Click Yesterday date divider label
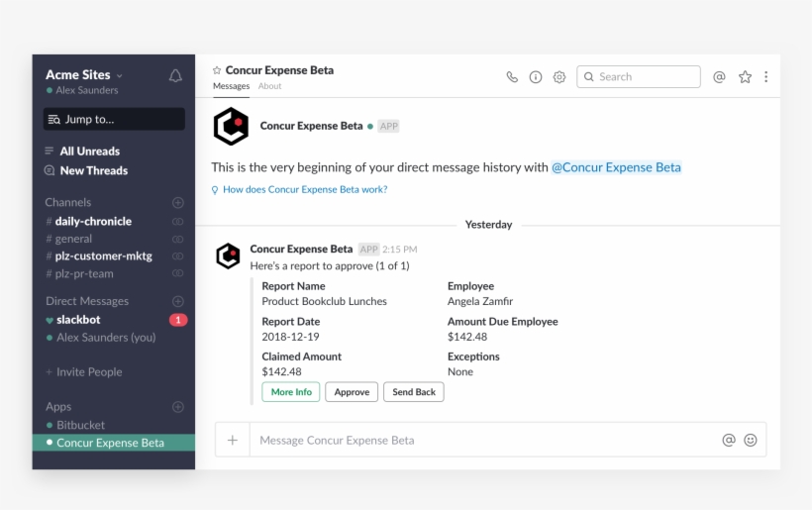 488,224
